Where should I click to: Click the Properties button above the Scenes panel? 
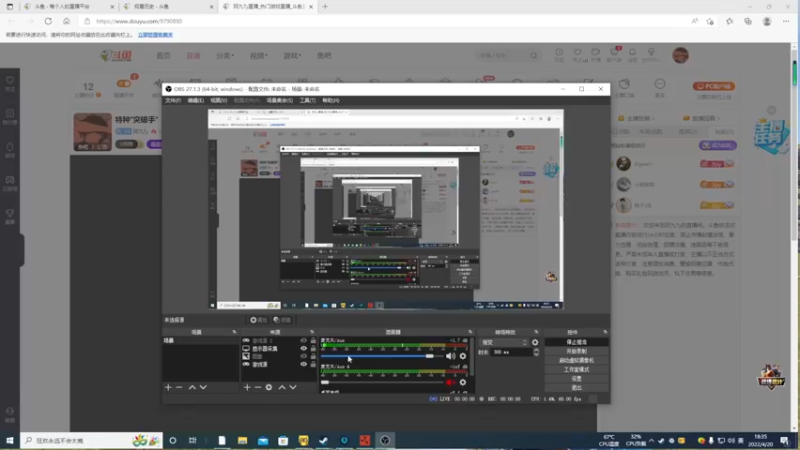(259, 320)
